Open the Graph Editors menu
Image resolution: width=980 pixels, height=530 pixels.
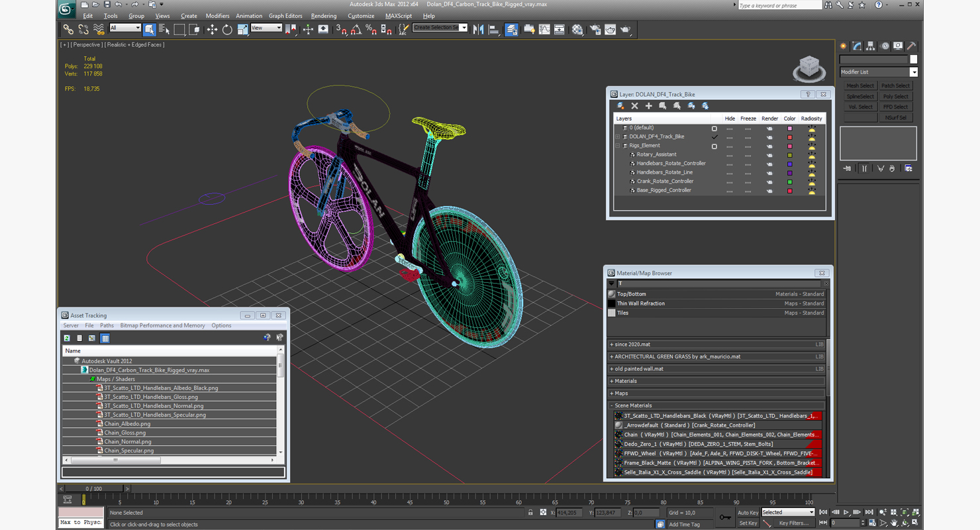tap(285, 16)
